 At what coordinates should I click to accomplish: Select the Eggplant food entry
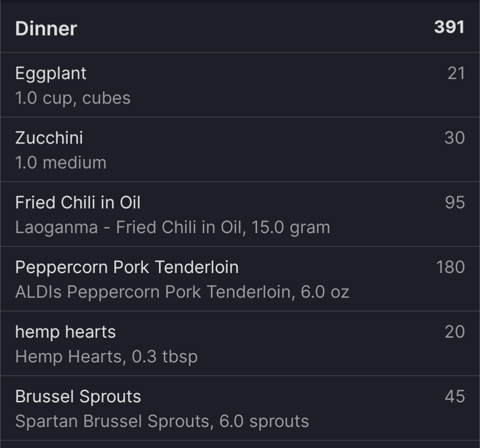click(240, 85)
